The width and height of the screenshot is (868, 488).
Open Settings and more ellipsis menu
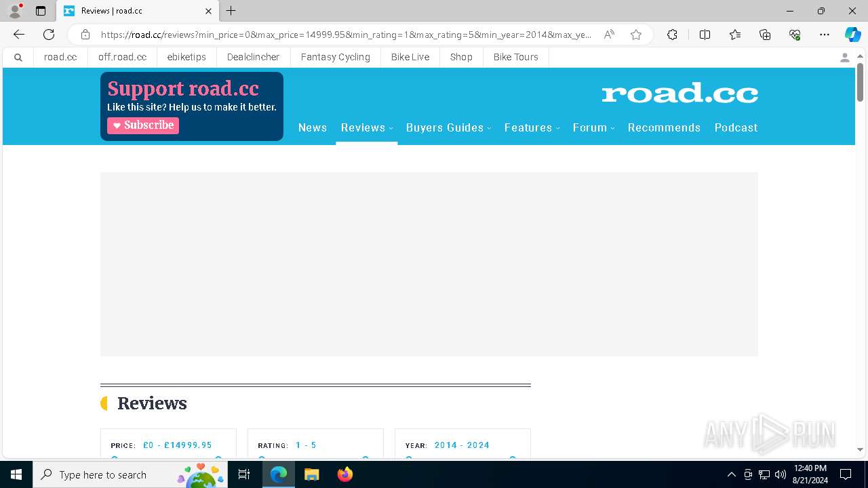click(x=825, y=35)
